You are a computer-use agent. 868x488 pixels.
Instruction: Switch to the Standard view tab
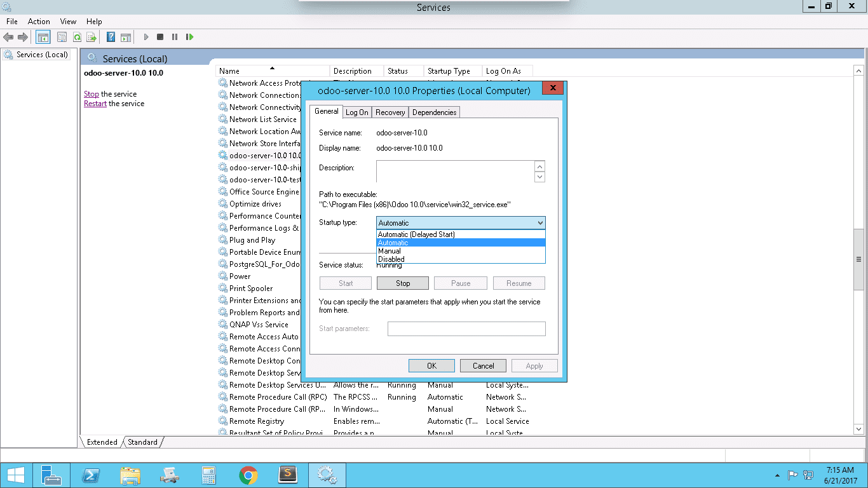[x=142, y=442]
